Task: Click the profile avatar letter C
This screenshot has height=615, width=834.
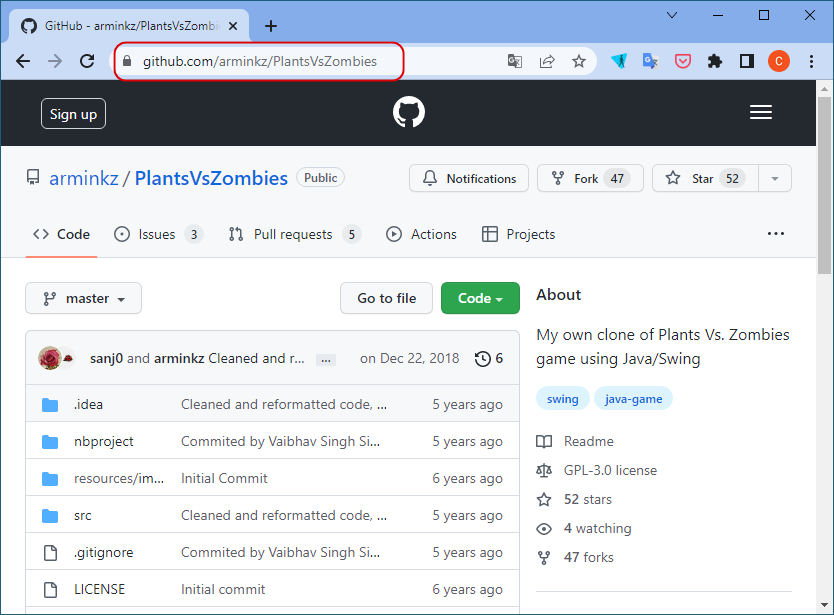Action: click(779, 61)
